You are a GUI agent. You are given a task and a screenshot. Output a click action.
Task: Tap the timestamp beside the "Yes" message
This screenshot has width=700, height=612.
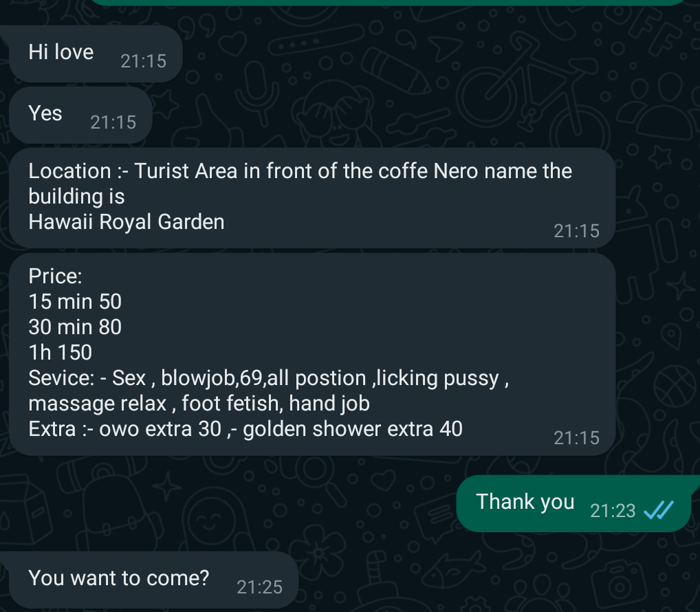pyautogui.click(x=113, y=122)
